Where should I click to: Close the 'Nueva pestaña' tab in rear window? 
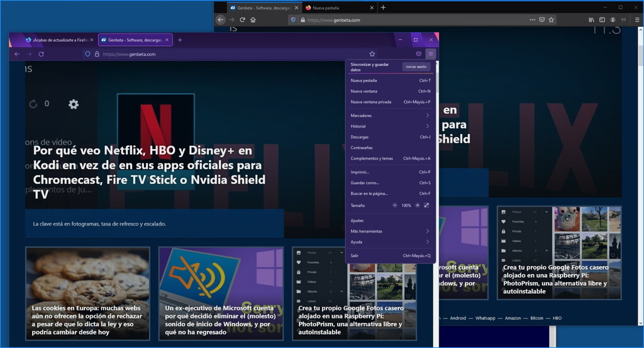372,8
